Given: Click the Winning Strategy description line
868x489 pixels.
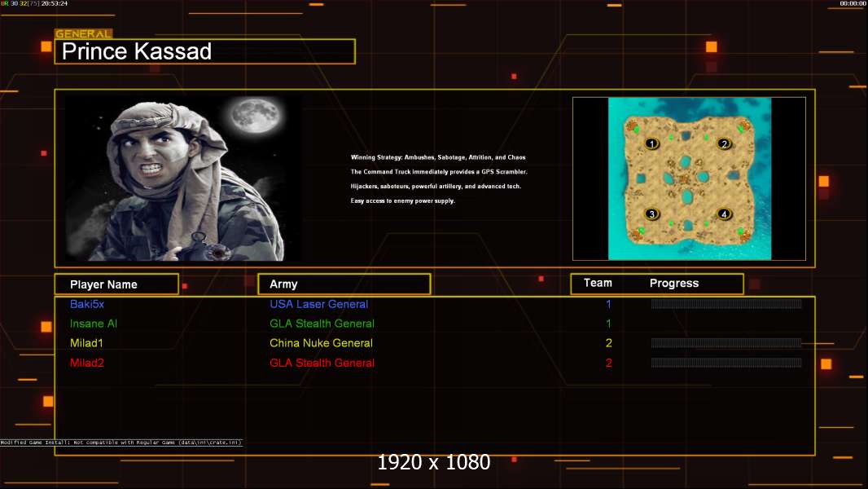Looking at the screenshot, I should point(438,157).
